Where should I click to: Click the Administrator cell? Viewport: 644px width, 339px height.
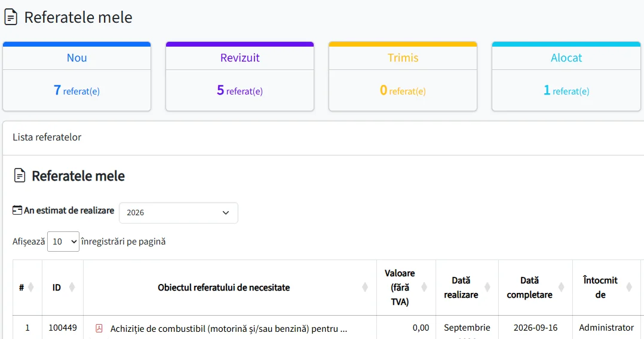(x=606, y=328)
